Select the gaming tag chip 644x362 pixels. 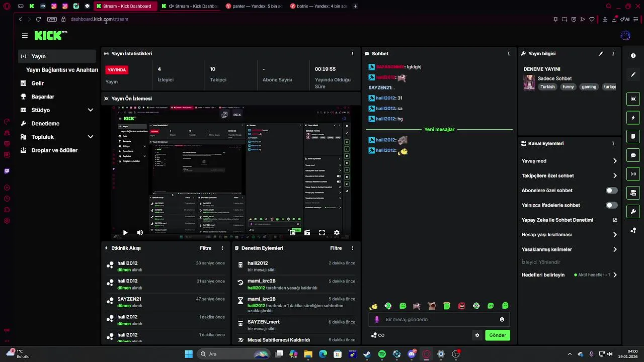(x=589, y=87)
